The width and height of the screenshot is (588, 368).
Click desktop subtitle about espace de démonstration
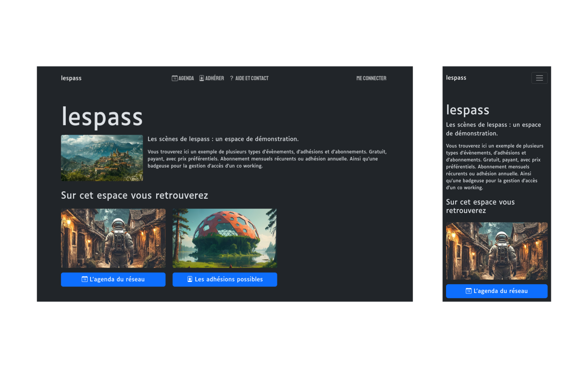[x=223, y=139]
